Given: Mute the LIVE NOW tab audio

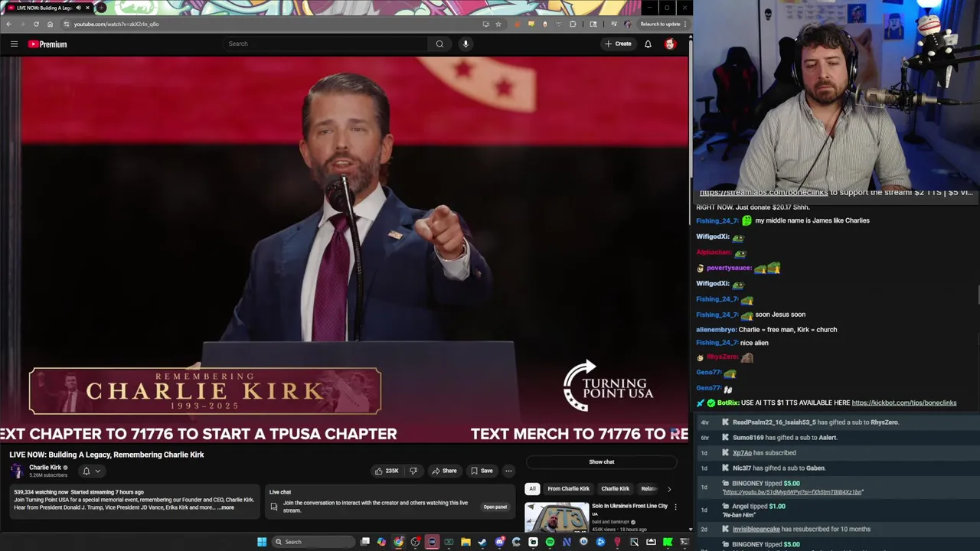Looking at the screenshot, I should [78, 8].
